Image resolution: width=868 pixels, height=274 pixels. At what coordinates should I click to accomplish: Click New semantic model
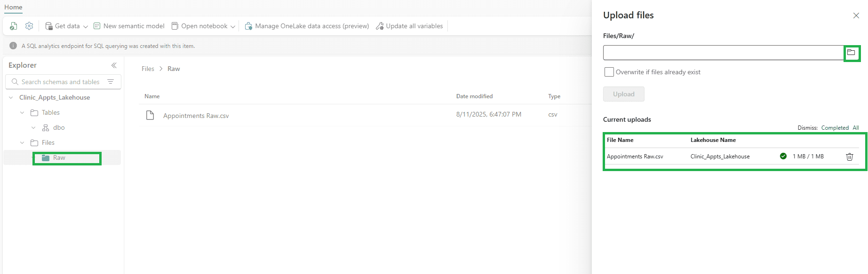[x=129, y=26]
